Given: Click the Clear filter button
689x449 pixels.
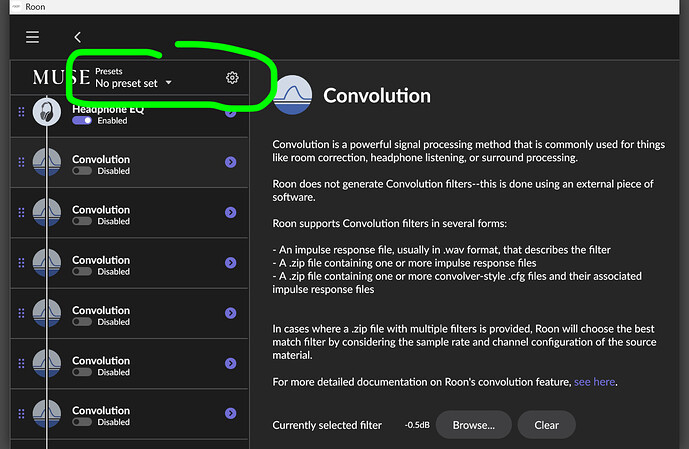Looking at the screenshot, I should pos(547,425).
